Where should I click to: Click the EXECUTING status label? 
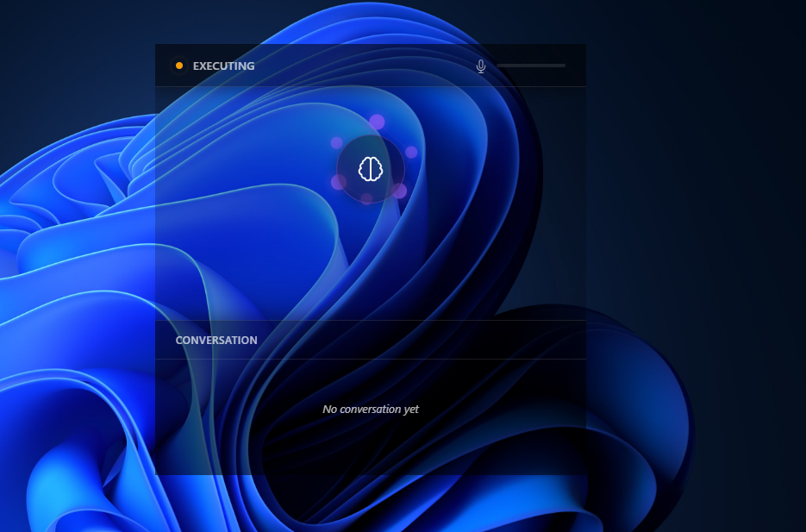223,66
